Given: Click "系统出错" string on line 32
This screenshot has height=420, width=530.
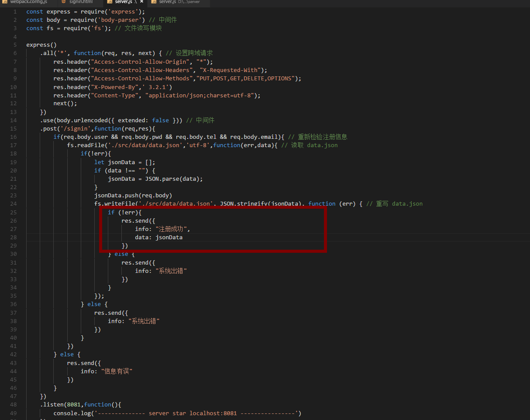Looking at the screenshot, I should coord(171,271).
